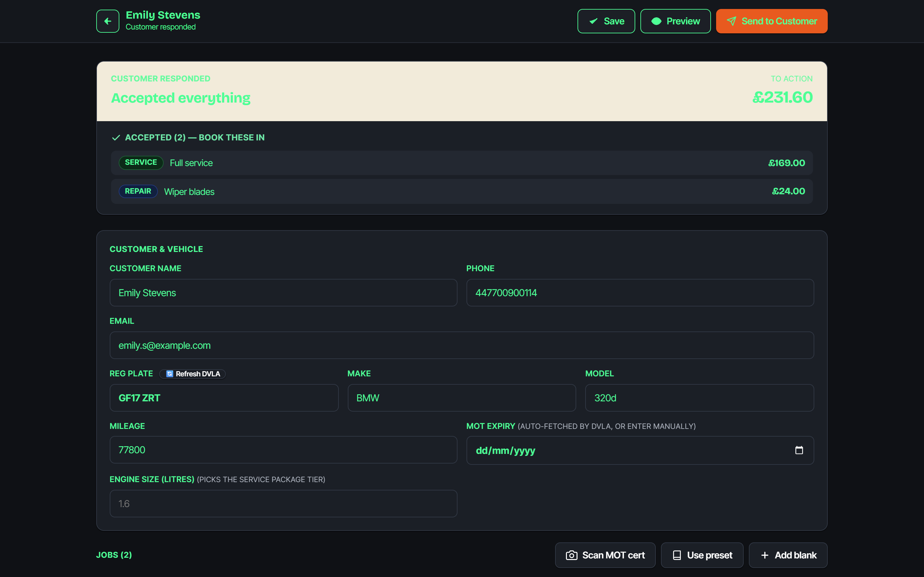Viewport: 924px width, 577px height.
Task: Send the quote to customer
Action: [771, 21]
